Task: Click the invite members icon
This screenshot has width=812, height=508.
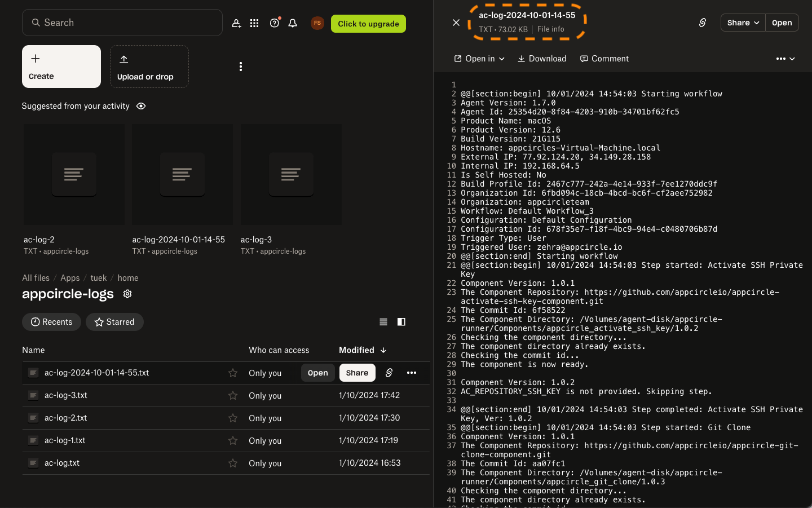Action: (236, 23)
